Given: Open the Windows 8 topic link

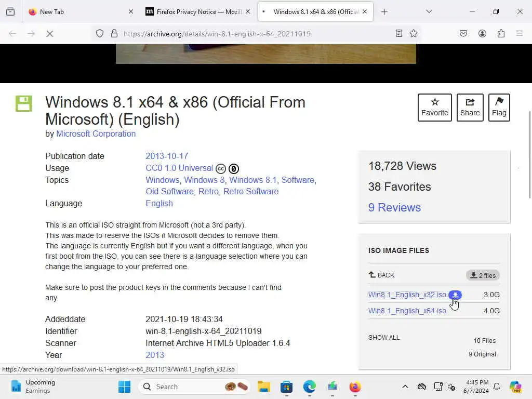Looking at the screenshot, I should tap(204, 180).
